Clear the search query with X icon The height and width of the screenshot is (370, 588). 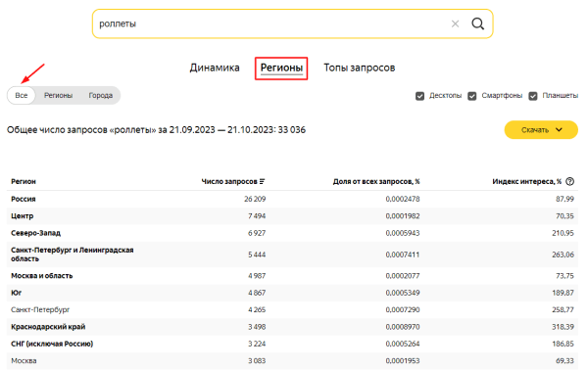pyautogui.click(x=455, y=23)
